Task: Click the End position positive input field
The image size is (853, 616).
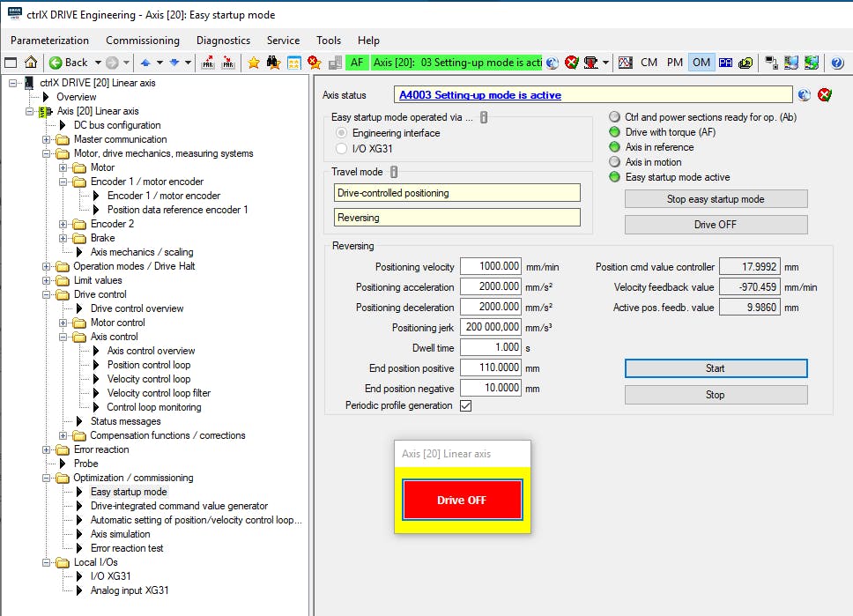Action: pyautogui.click(x=491, y=367)
